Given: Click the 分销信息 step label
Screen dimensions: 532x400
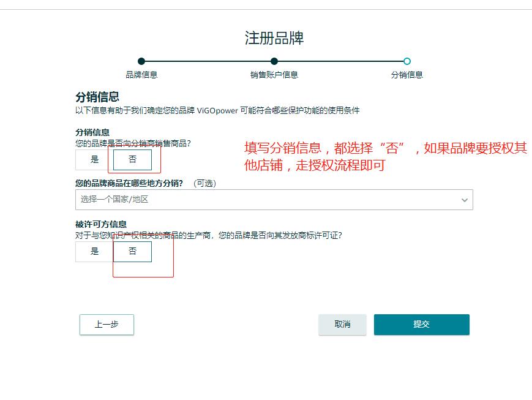Looking at the screenshot, I should 407,75.
